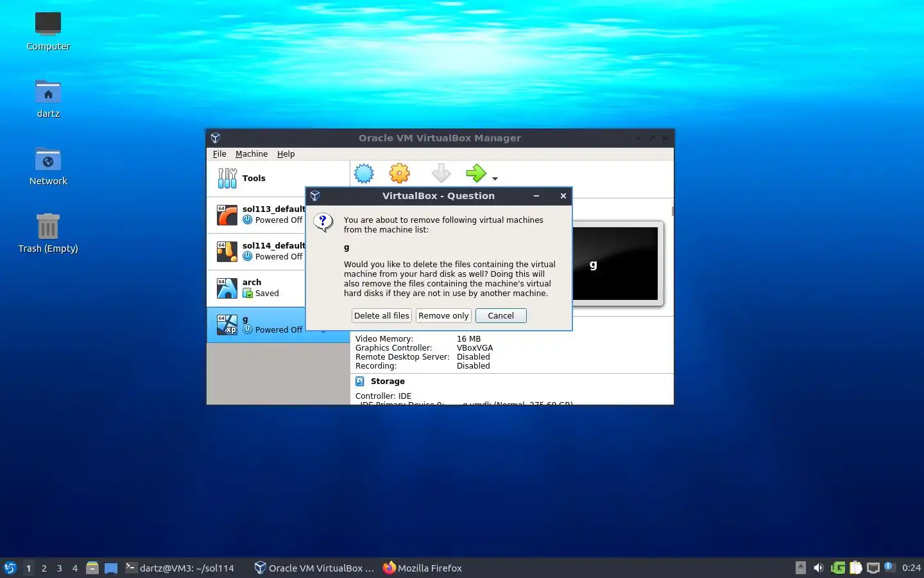Click the green network tray icon

point(837,568)
